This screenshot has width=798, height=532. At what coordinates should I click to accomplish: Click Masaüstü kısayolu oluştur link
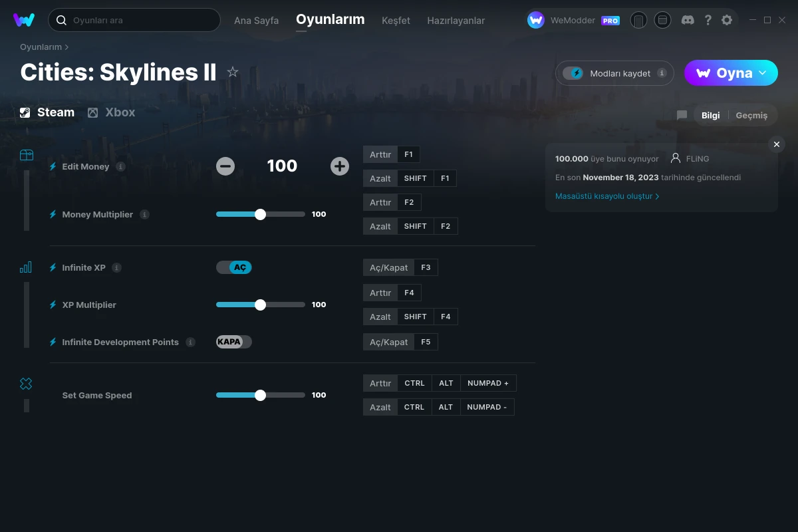click(x=607, y=197)
